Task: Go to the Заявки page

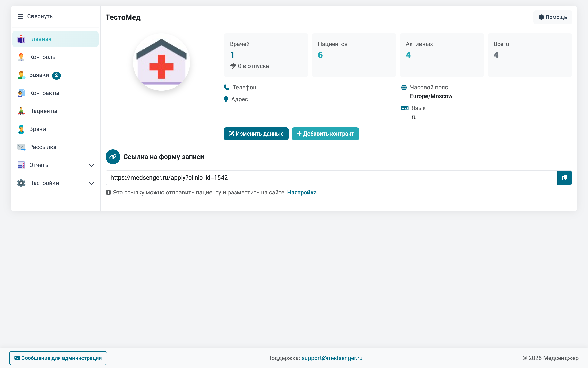Action: point(55,75)
